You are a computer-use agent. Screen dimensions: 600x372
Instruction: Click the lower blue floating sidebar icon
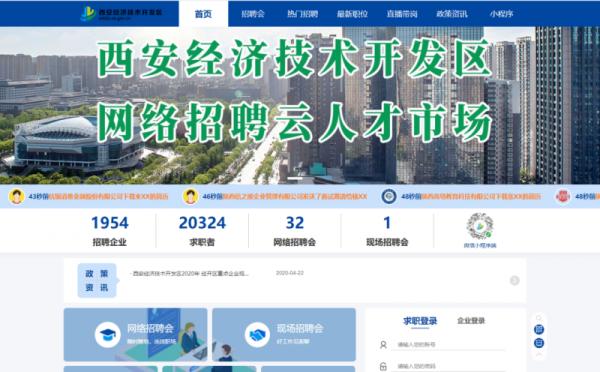(539, 343)
